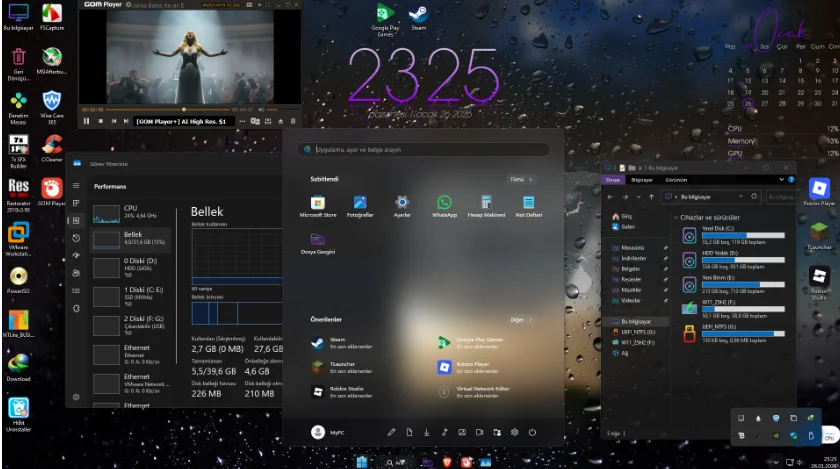Skip to next track in GOM Player
The width and height of the screenshot is (840, 469).
pyautogui.click(x=126, y=121)
